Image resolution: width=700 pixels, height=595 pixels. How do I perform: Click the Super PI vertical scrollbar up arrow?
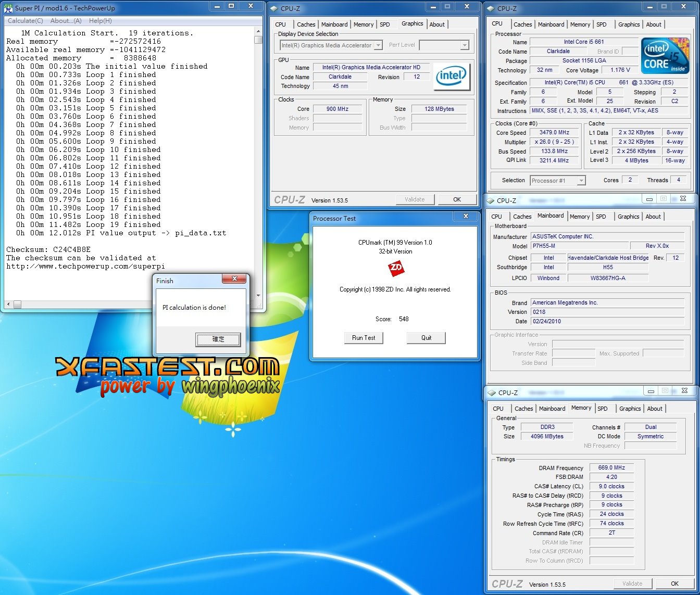tap(258, 32)
